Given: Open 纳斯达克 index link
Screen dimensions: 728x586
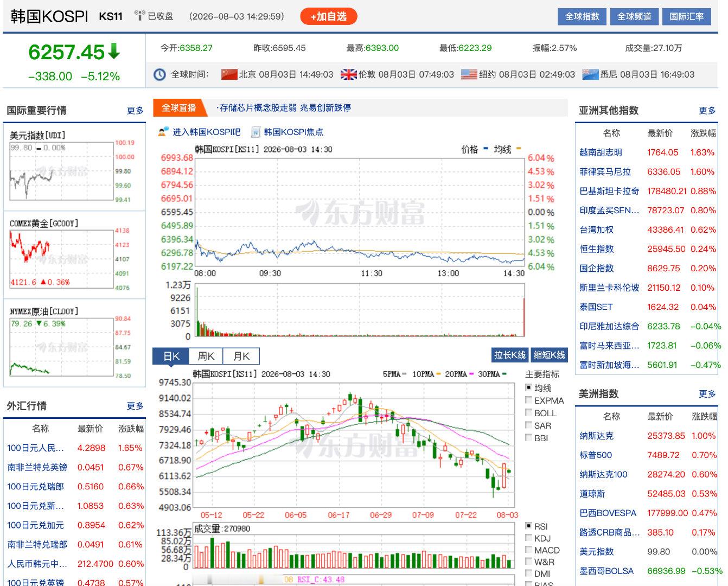Looking at the screenshot, I should tap(597, 436).
